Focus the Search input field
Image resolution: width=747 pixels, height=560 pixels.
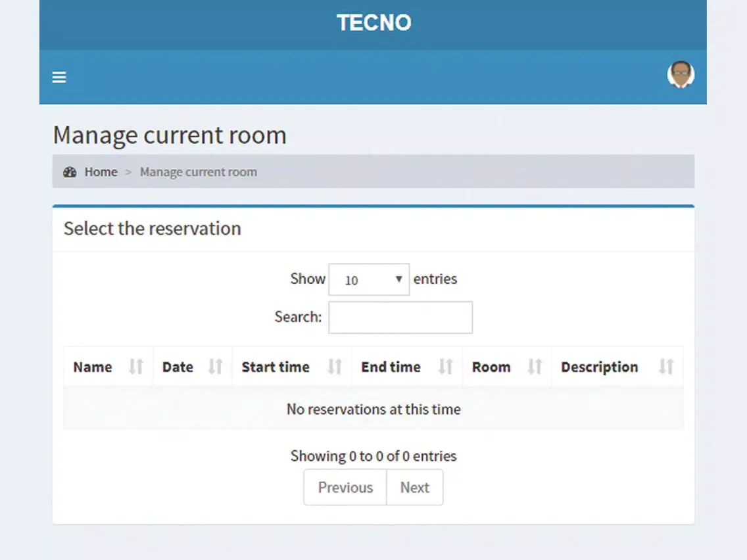click(x=400, y=317)
